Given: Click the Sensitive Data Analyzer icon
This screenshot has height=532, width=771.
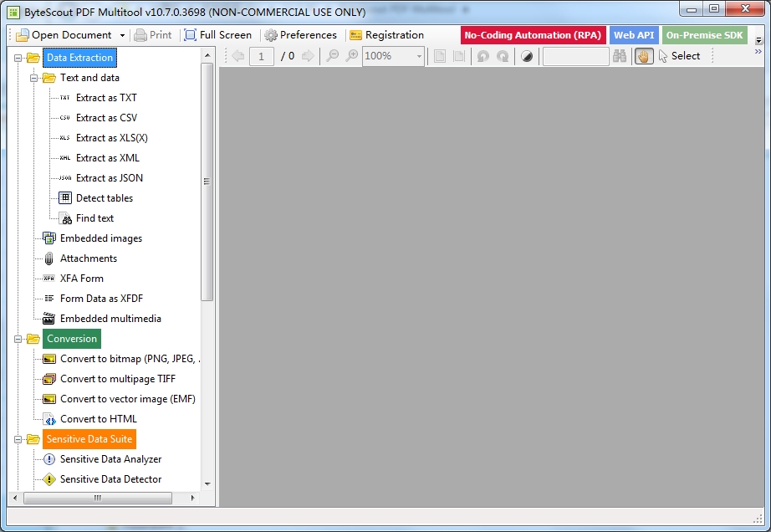Looking at the screenshot, I should coord(49,459).
